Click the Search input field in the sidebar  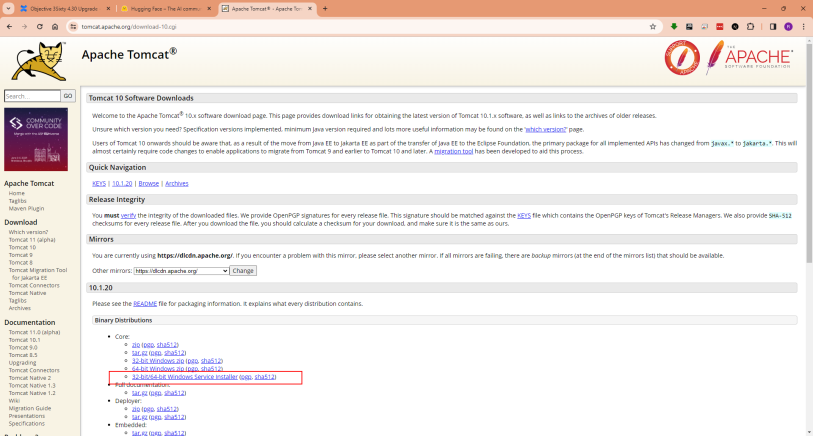coord(32,96)
